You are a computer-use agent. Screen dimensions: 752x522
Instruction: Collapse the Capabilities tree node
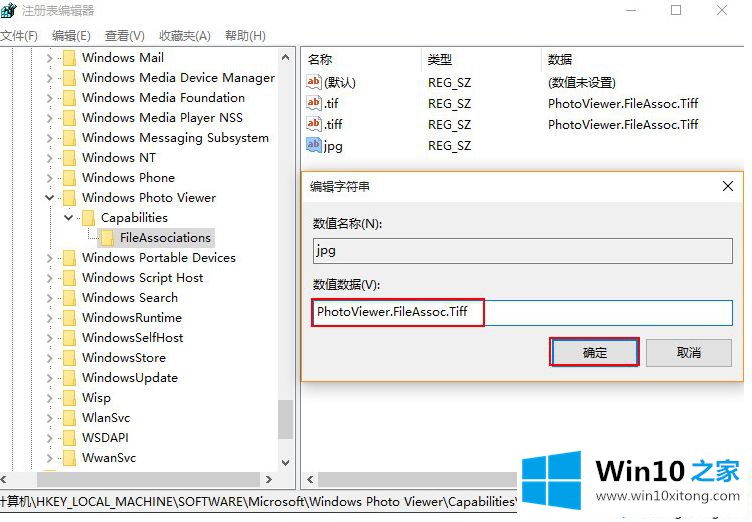click(68, 217)
